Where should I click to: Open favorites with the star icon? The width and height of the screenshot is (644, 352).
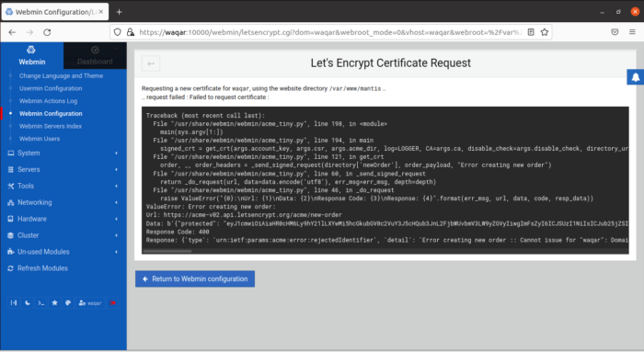pyautogui.click(x=54, y=302)
